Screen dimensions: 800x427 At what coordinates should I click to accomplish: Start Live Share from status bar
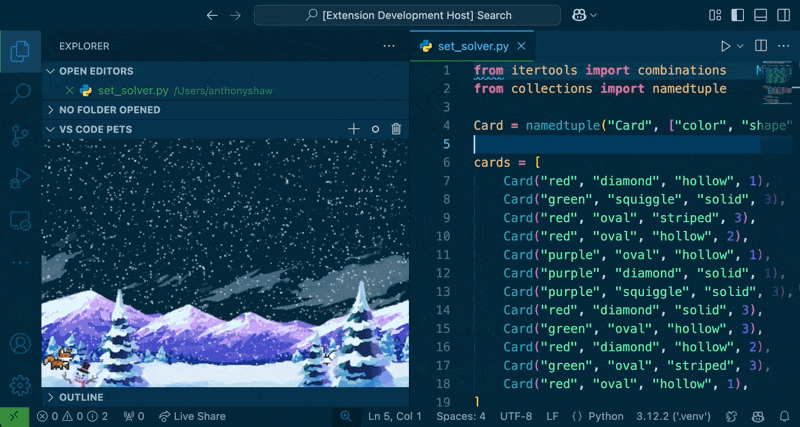tap(192, 416)
